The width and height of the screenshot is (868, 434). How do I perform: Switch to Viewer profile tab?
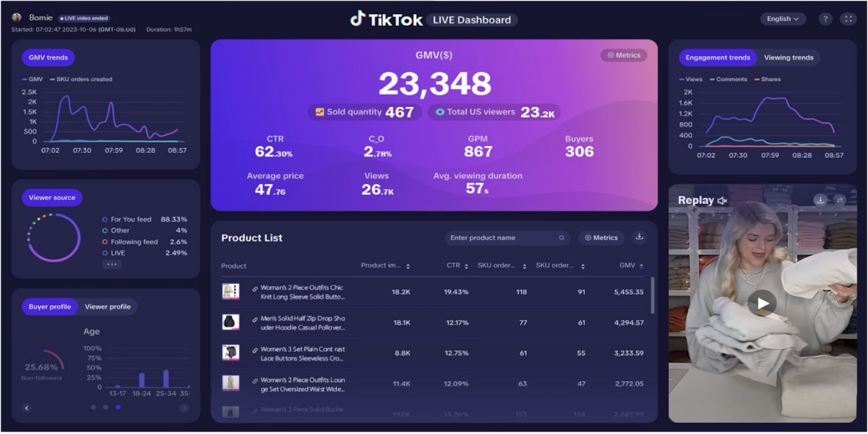click(107, 307)
